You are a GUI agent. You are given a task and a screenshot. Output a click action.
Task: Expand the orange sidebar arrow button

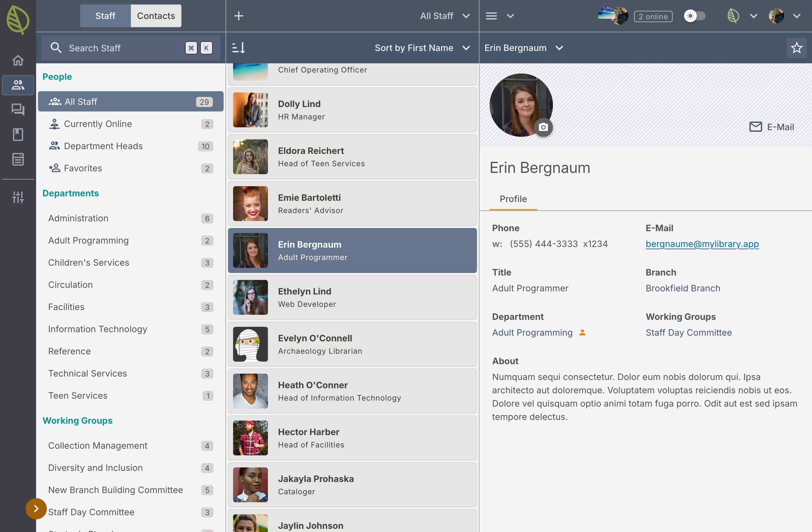coord(36,509)
